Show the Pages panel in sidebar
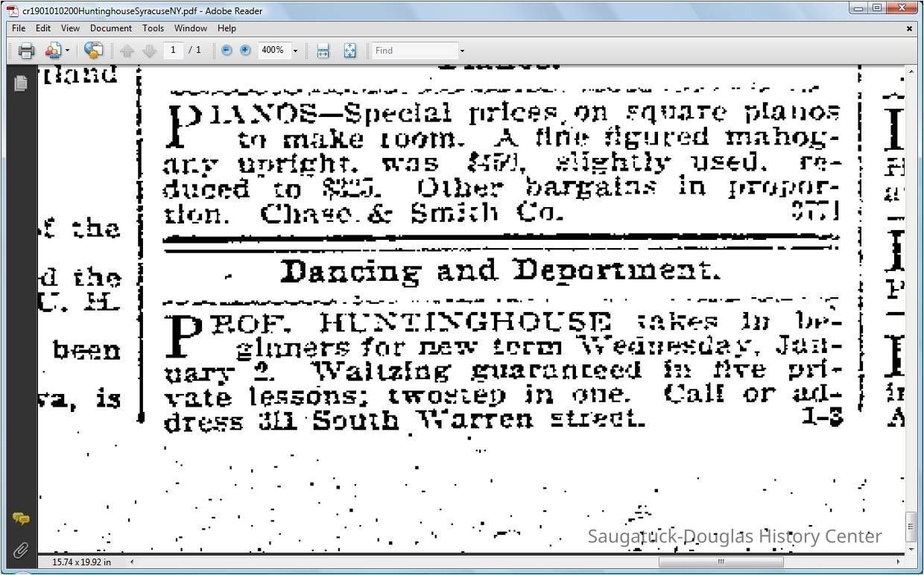The height and width of the screenshot is (575, 924). [21, 83]
